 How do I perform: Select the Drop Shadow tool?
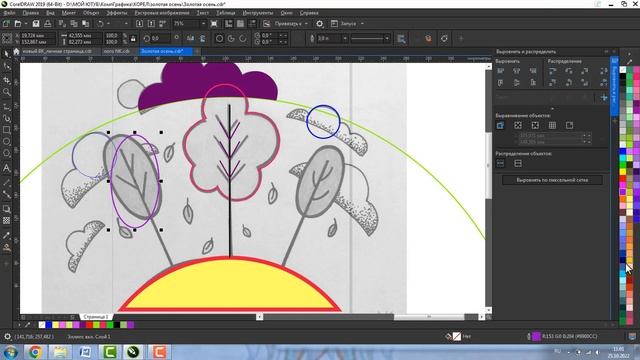pyautogui.click(x=7, y=209)
